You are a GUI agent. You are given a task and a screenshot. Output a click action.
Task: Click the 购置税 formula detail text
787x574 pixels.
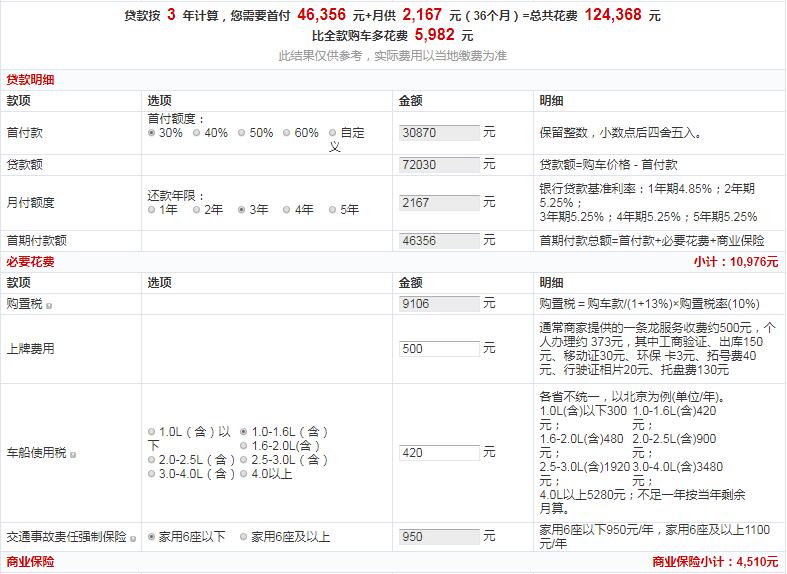click(x=649, y=304)
